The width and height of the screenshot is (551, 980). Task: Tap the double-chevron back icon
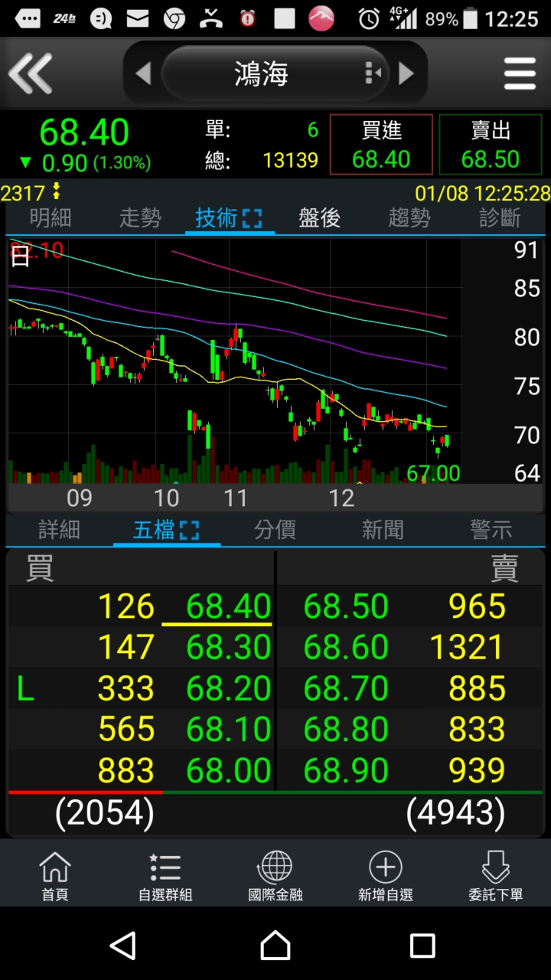click(31, 74)
